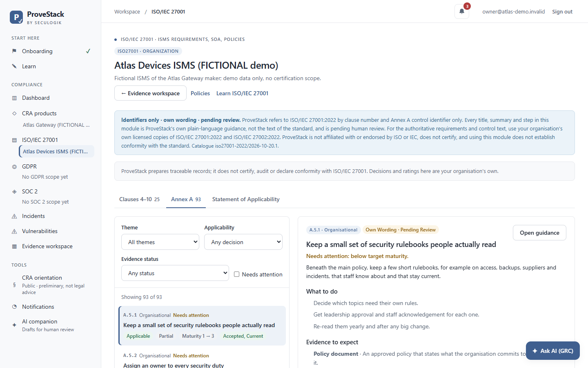The width and height of the screenshot is (588, 368).
Task: Select the A.5.1 control list item
Action: [202, 326]
